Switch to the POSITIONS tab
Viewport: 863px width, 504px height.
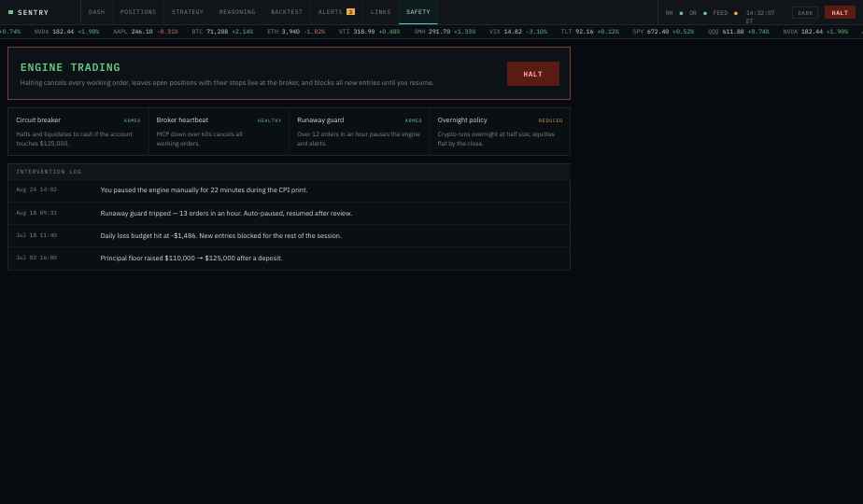[x=138, y=11]
